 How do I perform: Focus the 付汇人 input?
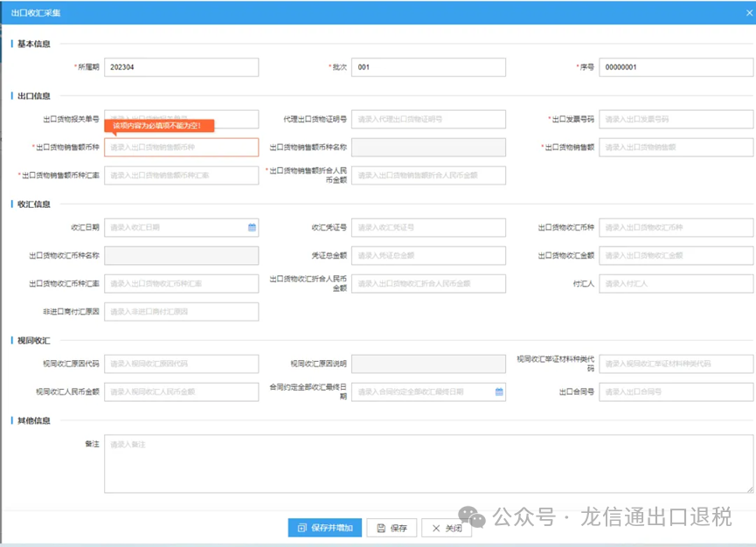(676, 283)
